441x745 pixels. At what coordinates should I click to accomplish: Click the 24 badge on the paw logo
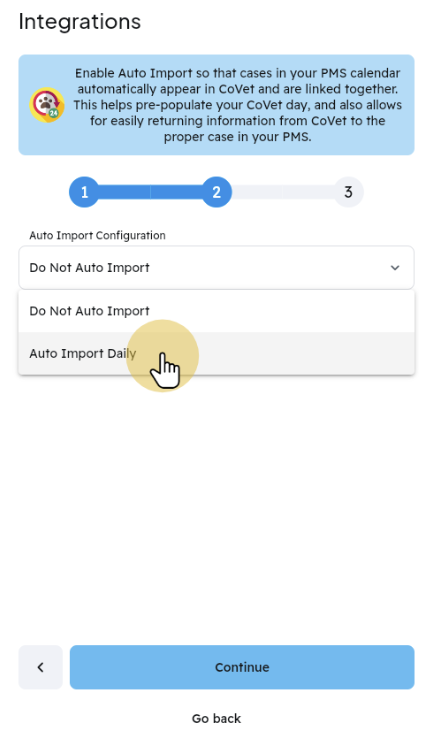[53, 113]
